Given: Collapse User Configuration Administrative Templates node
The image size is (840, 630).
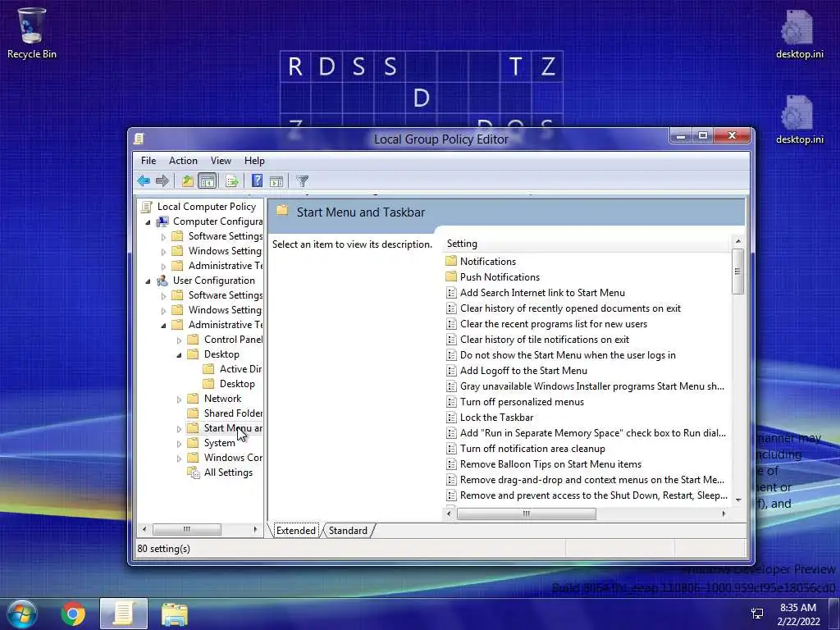Looking at the screenshot, I should pos(164,325).
